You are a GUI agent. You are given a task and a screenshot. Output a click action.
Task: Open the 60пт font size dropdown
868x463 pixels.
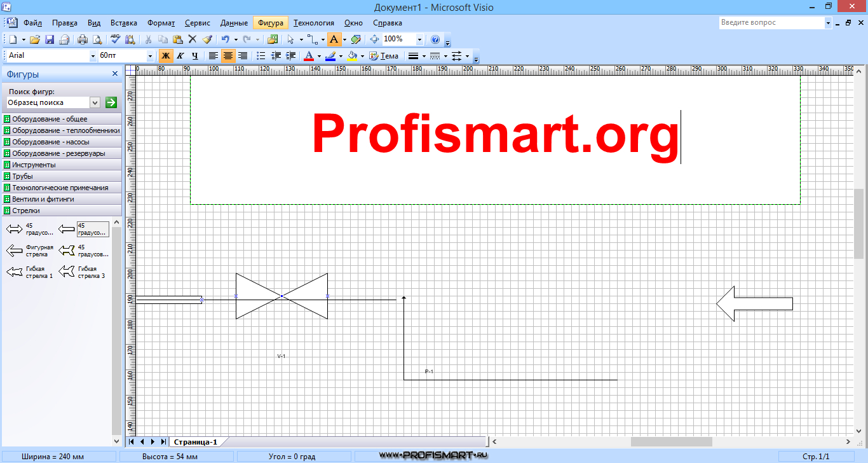pyautogui.click(x=150, y=56)
